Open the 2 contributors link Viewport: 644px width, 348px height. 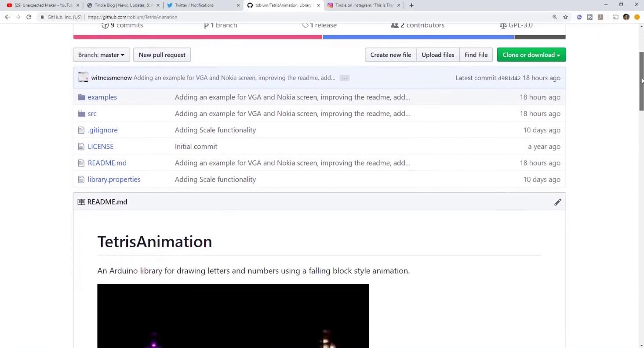point(418,25)
